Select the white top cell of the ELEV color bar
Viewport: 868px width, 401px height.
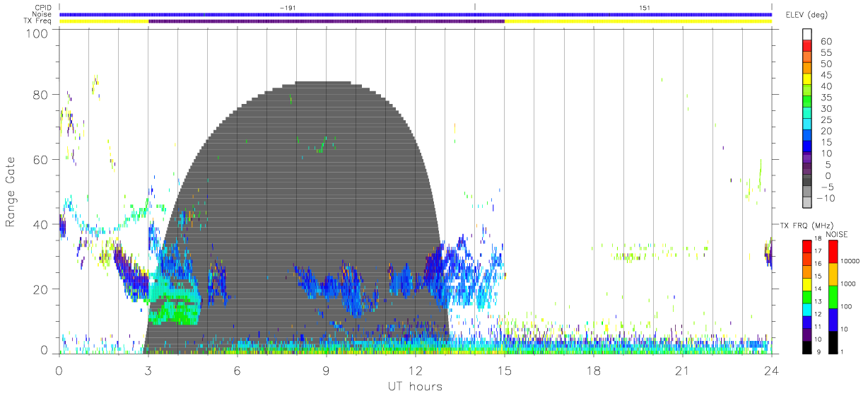(807, 36)
